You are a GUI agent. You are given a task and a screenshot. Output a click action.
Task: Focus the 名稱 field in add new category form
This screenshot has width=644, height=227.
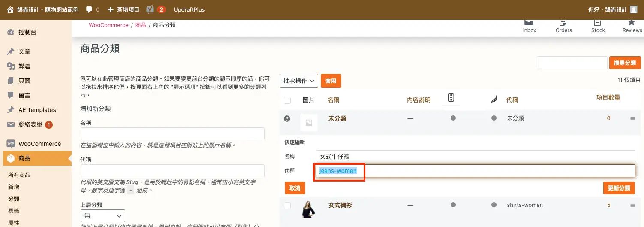click(172, 134)
